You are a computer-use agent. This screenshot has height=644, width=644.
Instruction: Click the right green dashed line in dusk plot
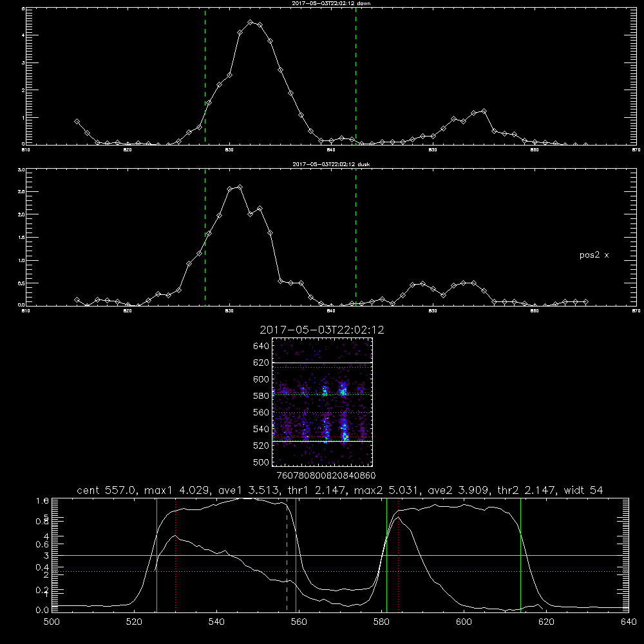tap(355, 237)
